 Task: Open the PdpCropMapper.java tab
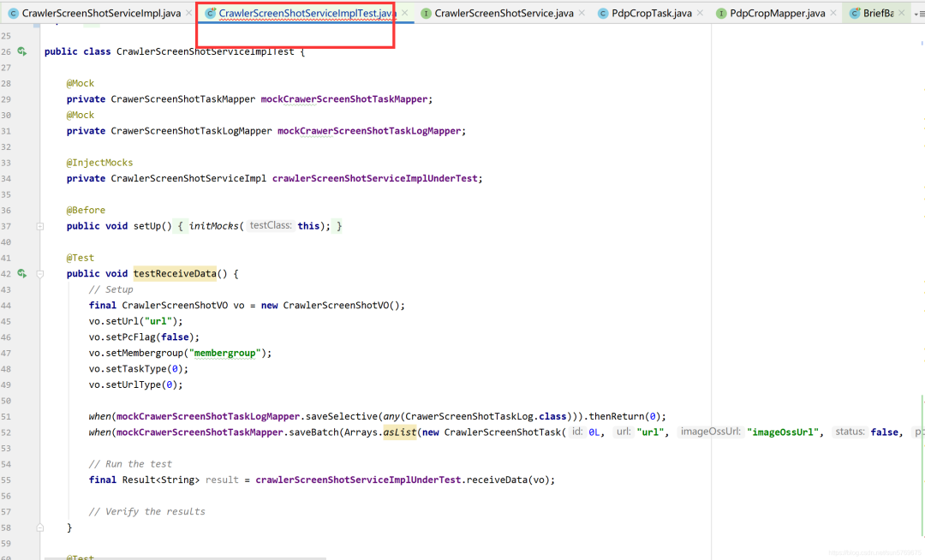(777, 13)
